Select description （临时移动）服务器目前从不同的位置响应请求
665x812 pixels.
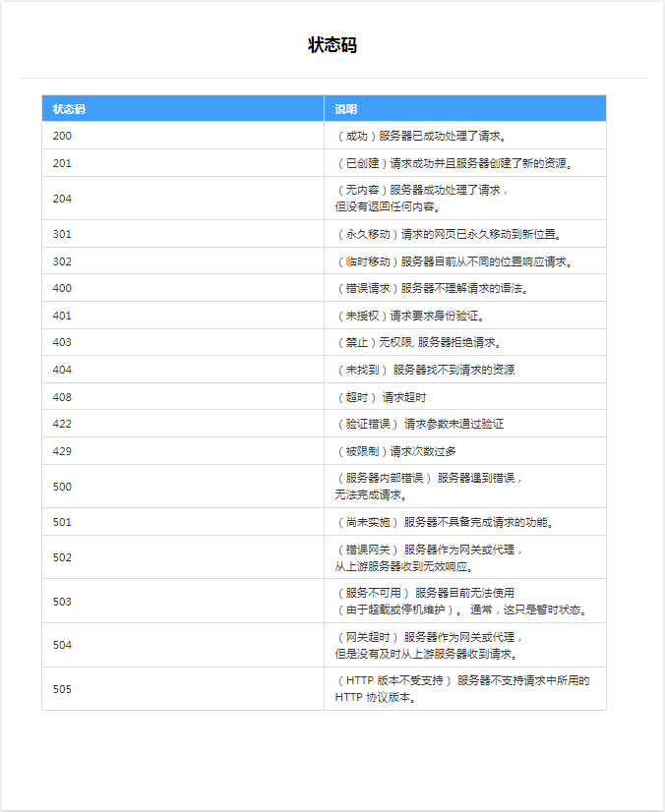click(465, 261)
